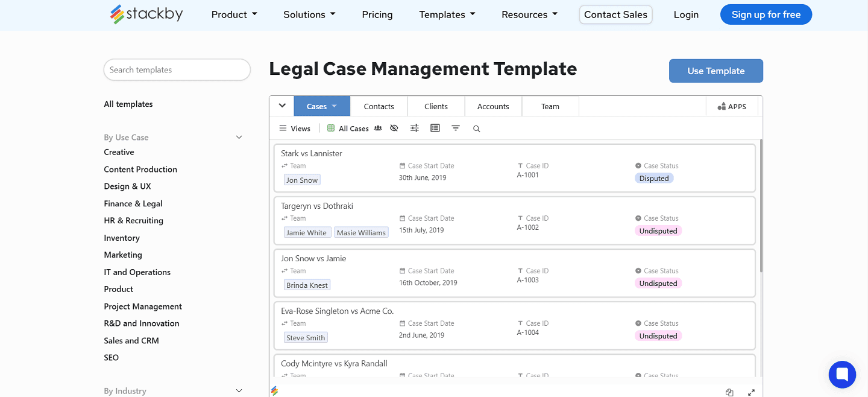Switch to the Contacts tab

tap(379, 106)
